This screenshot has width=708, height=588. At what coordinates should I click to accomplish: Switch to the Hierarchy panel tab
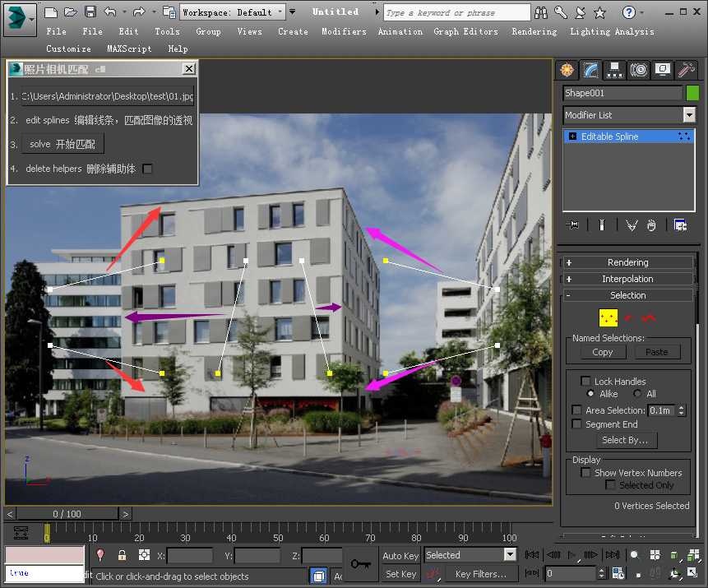[x=614, y=70]
